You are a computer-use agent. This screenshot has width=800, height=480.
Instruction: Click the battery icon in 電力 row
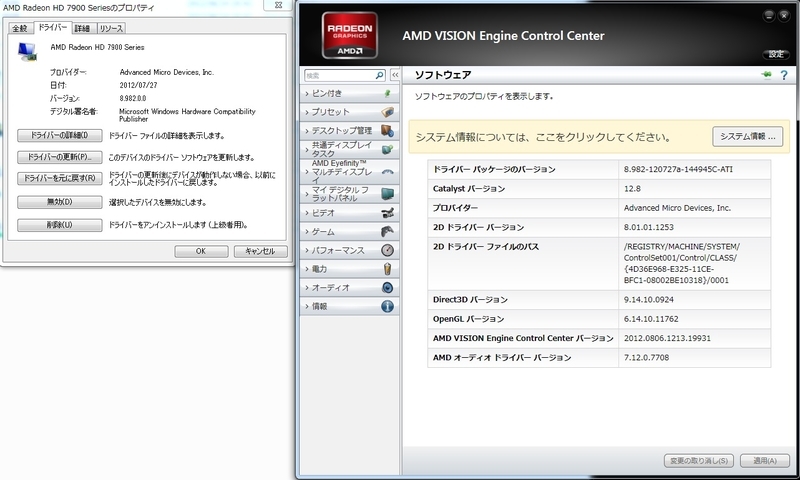(x=387, y=269)
